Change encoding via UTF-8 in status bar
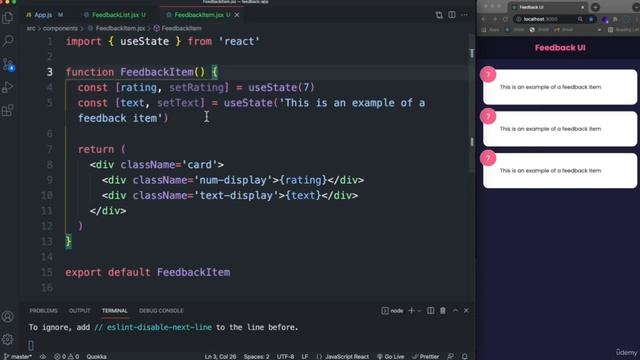640x360 pixels. (x=285, y=356)
